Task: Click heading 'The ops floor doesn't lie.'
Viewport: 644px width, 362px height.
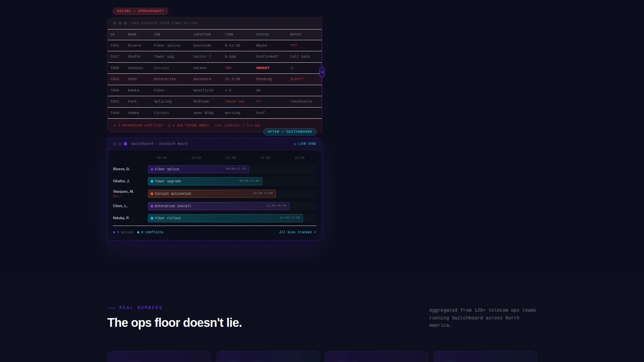Action: coord(174,323)
